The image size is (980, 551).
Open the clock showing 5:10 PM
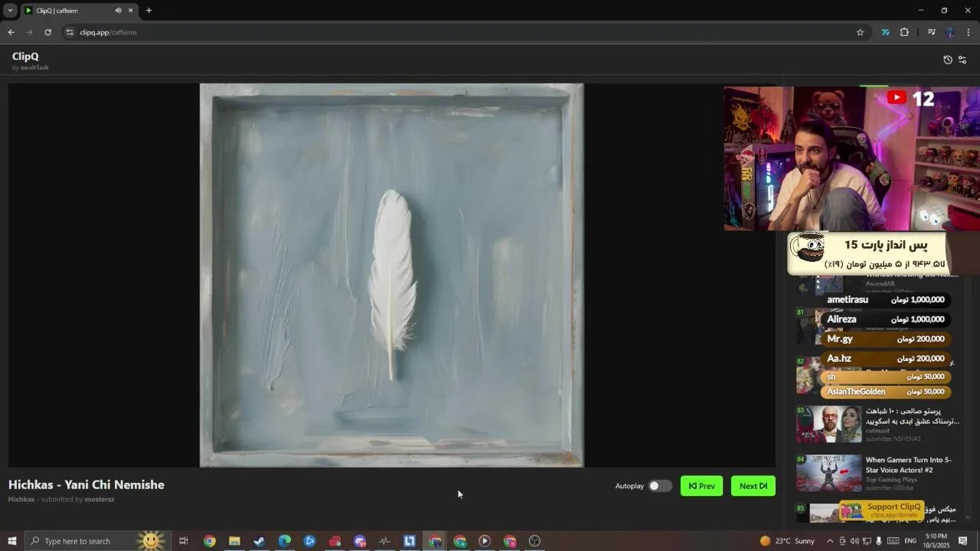936,541
